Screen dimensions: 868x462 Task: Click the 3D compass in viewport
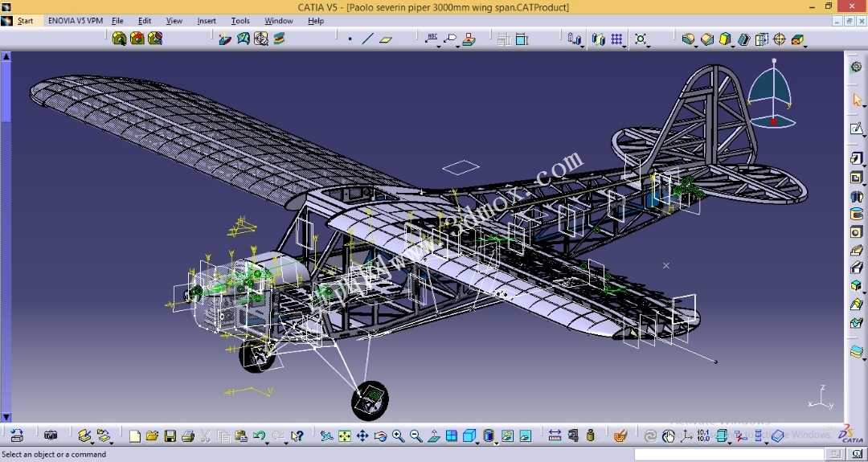772,94
